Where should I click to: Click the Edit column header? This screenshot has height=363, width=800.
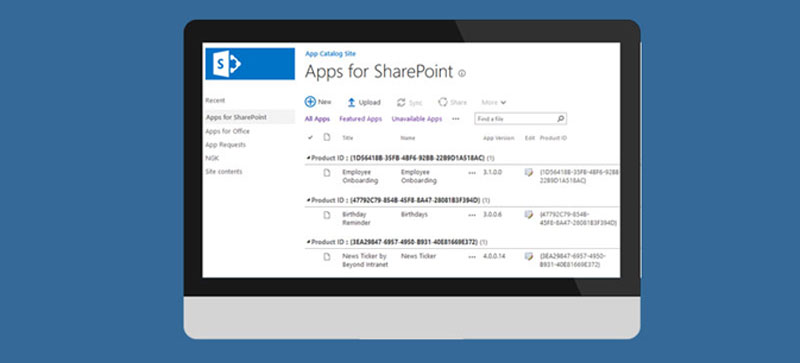(x=530, y=138)
